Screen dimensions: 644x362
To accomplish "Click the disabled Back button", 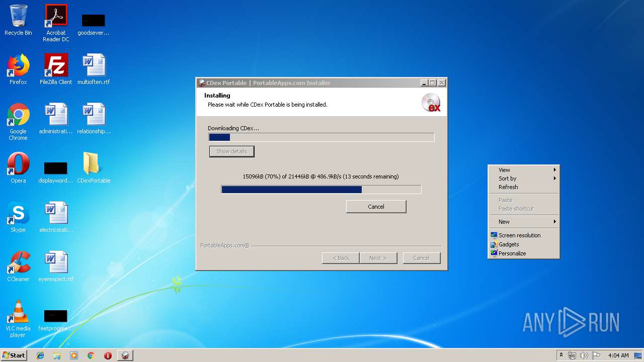I will tap(341, 258).
